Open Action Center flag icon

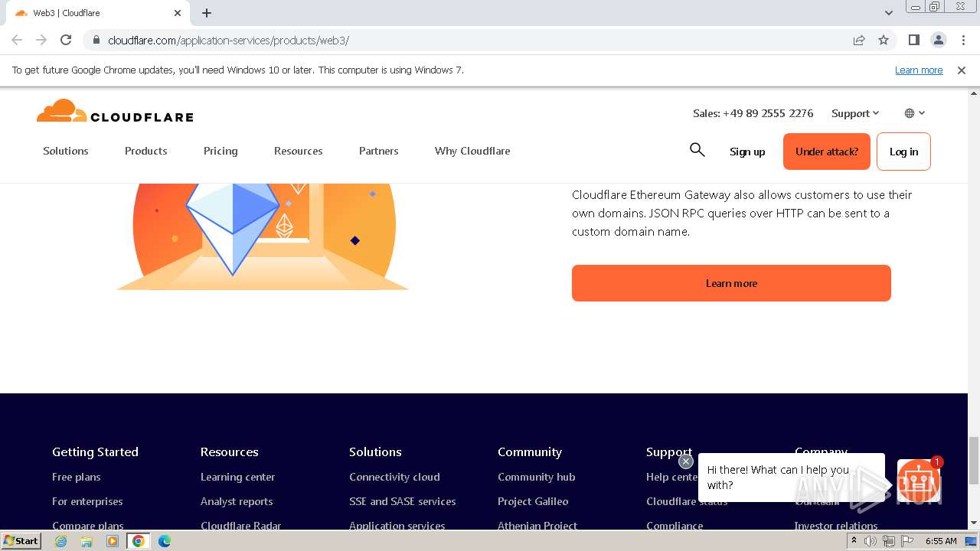906,541
